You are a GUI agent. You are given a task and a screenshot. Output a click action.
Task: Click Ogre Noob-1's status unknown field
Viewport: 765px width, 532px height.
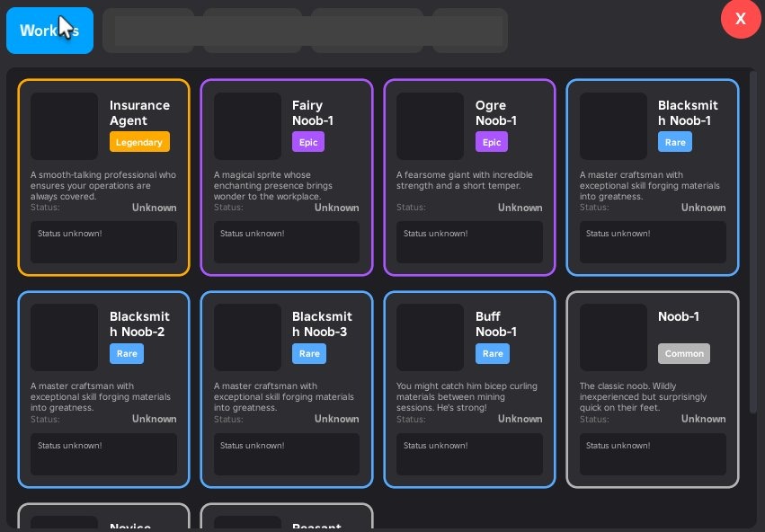point(469,242)
